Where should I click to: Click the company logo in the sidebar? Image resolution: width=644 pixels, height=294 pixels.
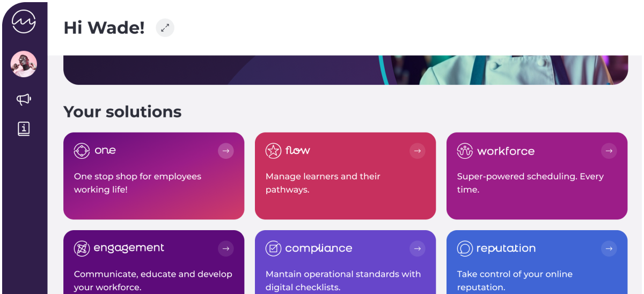(x=24, y=21)
